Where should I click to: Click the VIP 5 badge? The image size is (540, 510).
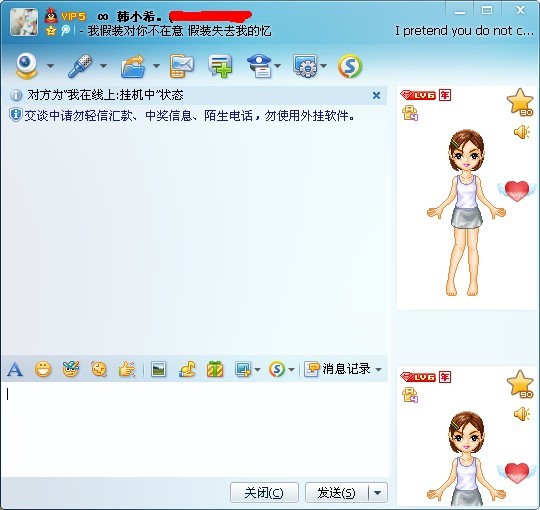(73, 16)
